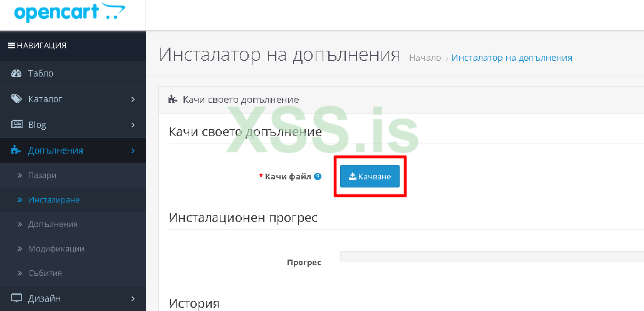Viewport: 644px width, 311px height.
Task: Click the Инсталатор на допълнения page heading
Action: [x=279, y=55]
